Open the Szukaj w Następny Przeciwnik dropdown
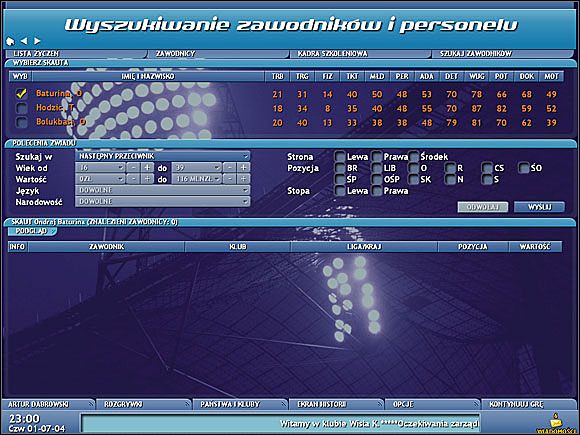Image resolution: width=580 pixels, height=435 pixels. pyautogui.click(x=162, y=156)
